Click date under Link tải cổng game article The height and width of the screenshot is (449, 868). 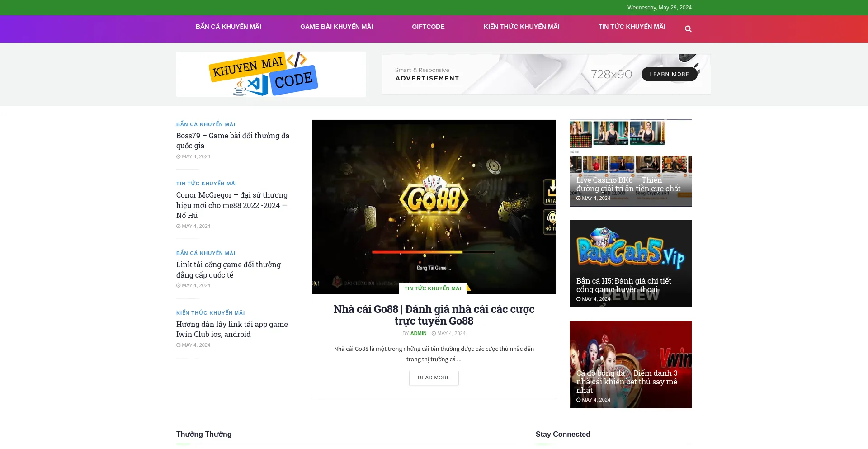[193, 285]
